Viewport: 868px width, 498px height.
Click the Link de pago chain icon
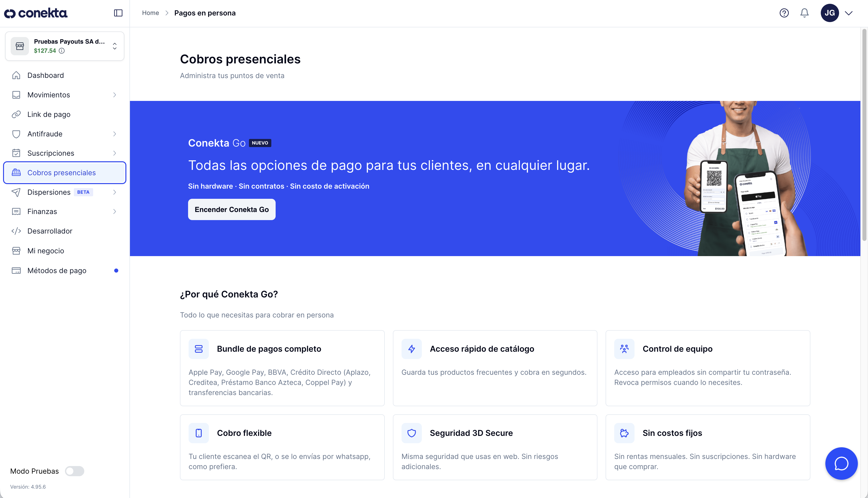(x=16, y=114)
